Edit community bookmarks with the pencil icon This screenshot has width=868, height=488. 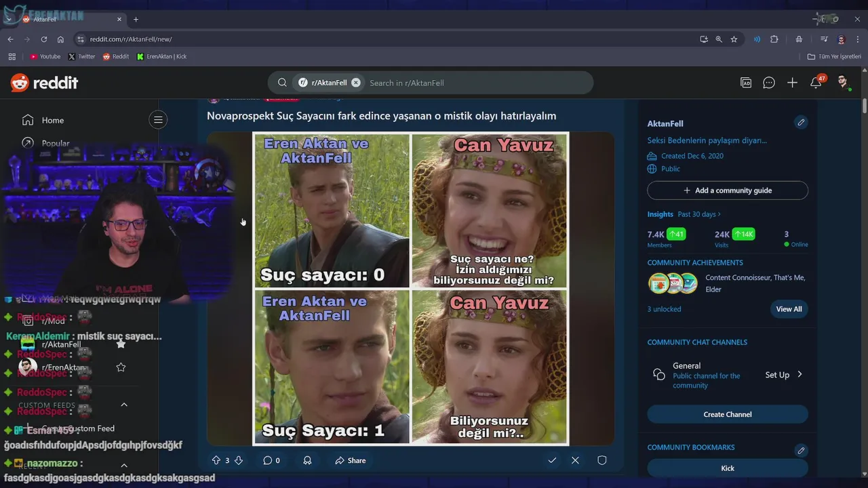tap(801, 450)
